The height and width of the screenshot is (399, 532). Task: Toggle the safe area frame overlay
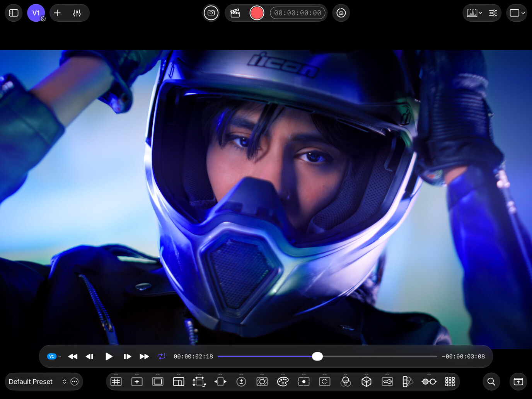pos(158,382)
